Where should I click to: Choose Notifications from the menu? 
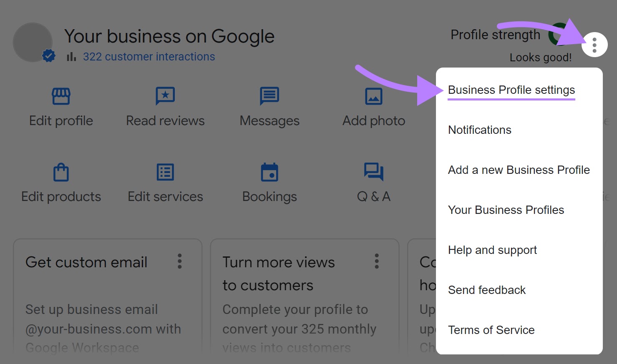click(480, 130)
